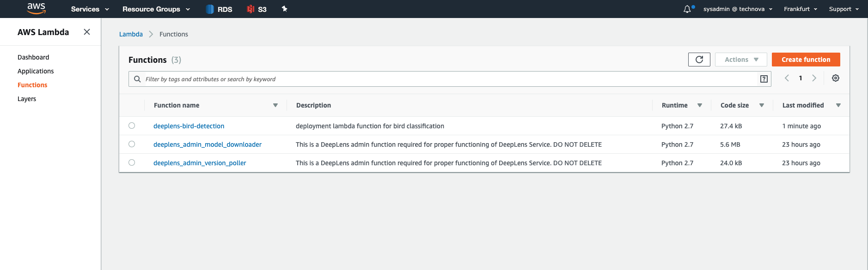Click the function filter search field
868x270 pixels.
click(x=444, y=79)
